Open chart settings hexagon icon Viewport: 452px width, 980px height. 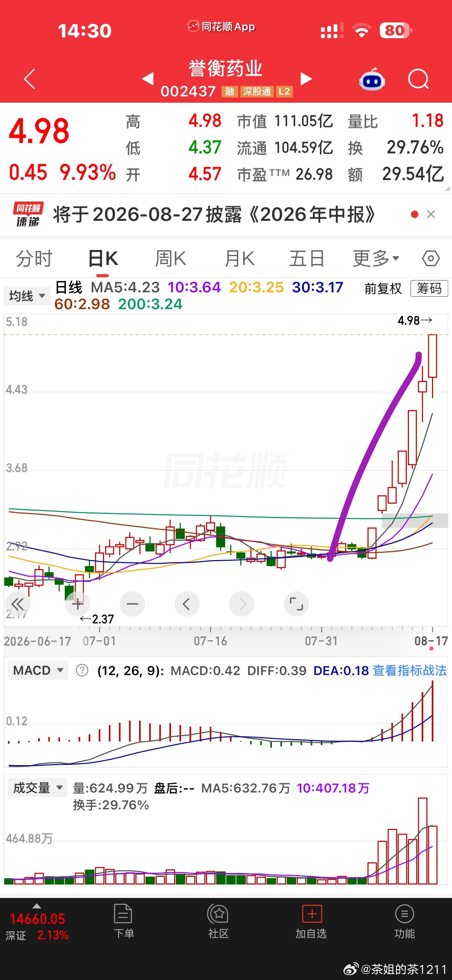(431, 259)
